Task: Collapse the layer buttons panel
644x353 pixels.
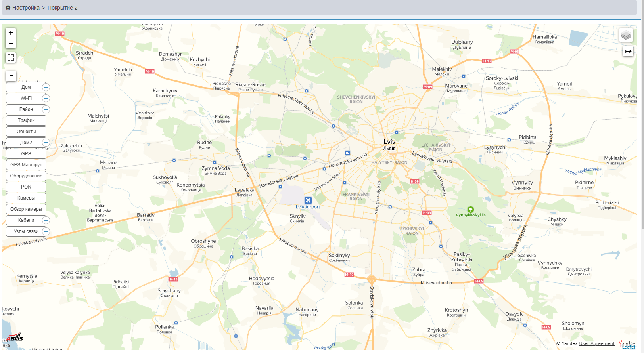Action: [11, 76]
